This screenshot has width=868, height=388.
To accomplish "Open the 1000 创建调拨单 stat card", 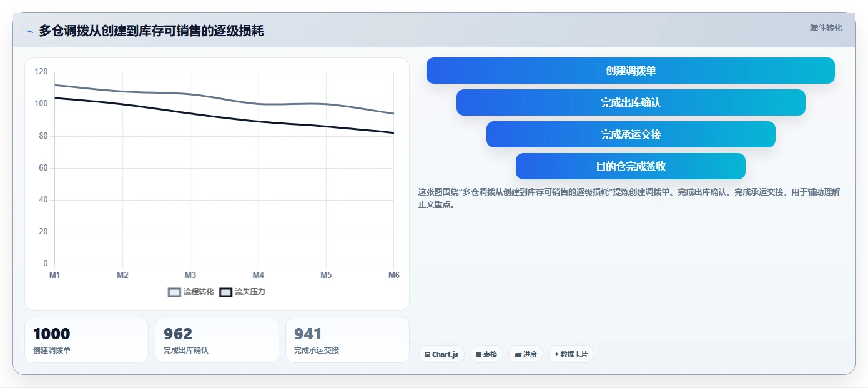I will (x=86, y=340).
